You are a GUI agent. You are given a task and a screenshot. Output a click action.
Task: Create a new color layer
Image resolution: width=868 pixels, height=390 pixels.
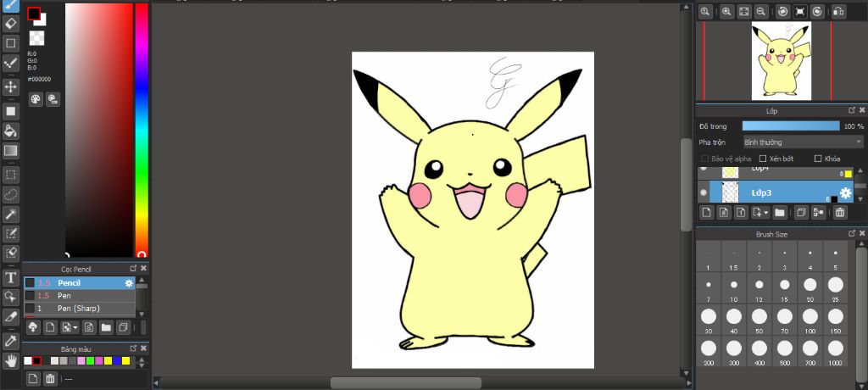[706, 212]
